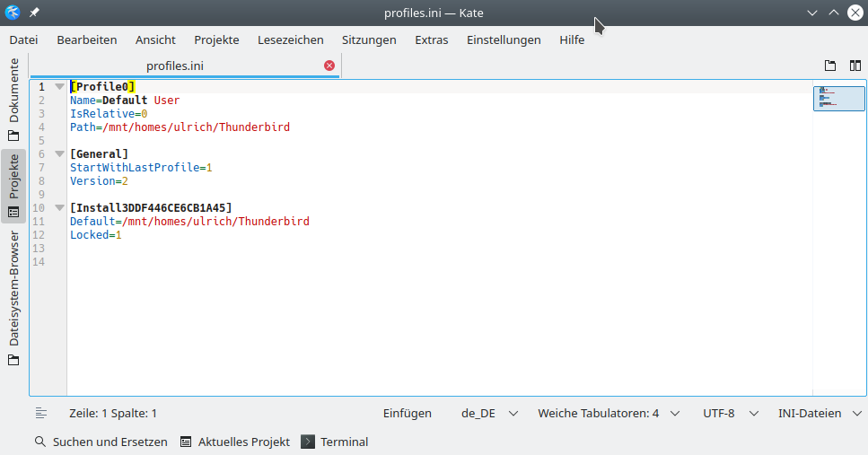Toggle the pin window icon
Image resolution: width=868 pixels, height=455 pixels.
point(34,13)
